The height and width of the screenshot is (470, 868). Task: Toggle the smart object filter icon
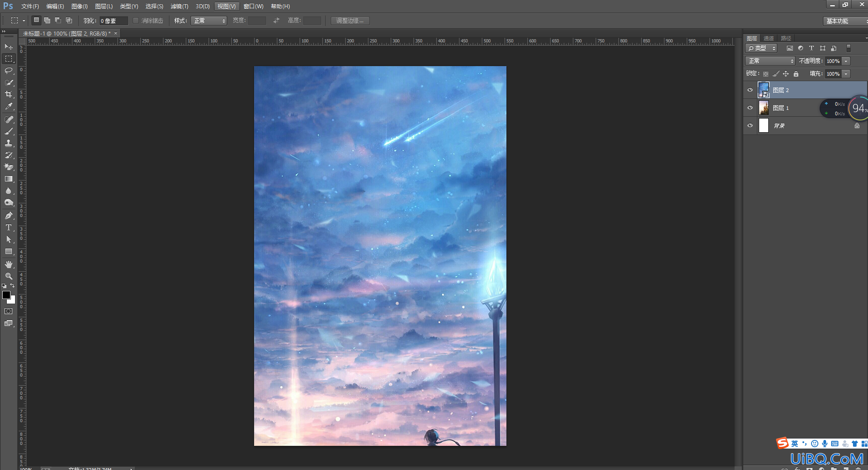834,48
